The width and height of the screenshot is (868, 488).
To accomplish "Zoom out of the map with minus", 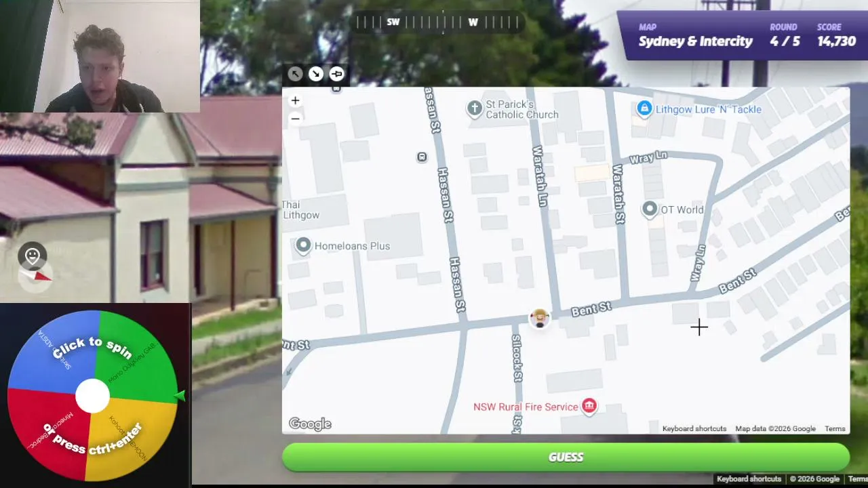I will point(295,118).
